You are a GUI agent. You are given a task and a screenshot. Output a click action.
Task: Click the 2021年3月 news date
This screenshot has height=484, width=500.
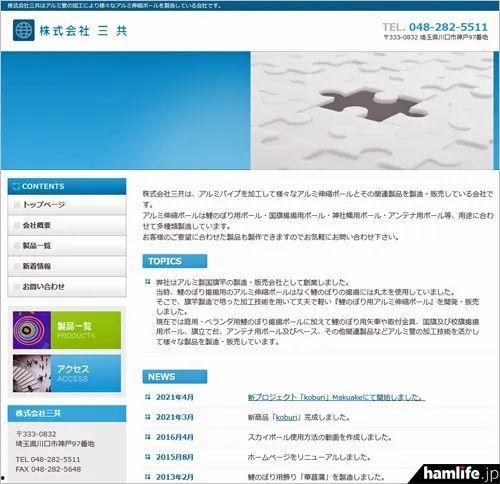click(x=175, y=417)
